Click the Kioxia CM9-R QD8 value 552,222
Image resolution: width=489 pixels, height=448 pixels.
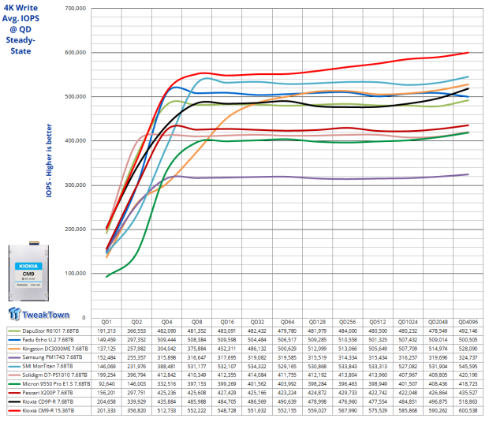[197, 411]
